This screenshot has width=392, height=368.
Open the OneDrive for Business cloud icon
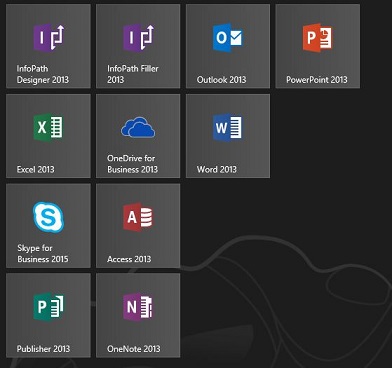138,127
